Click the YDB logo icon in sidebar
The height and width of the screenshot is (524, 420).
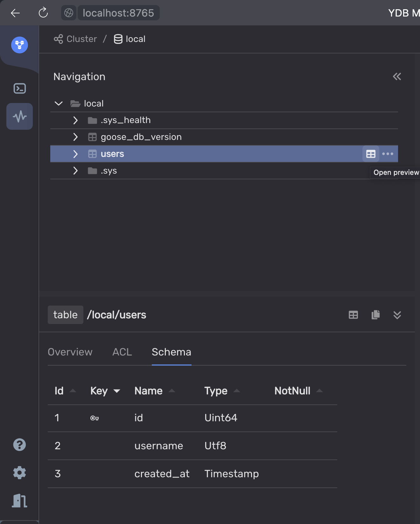point(19,45)
